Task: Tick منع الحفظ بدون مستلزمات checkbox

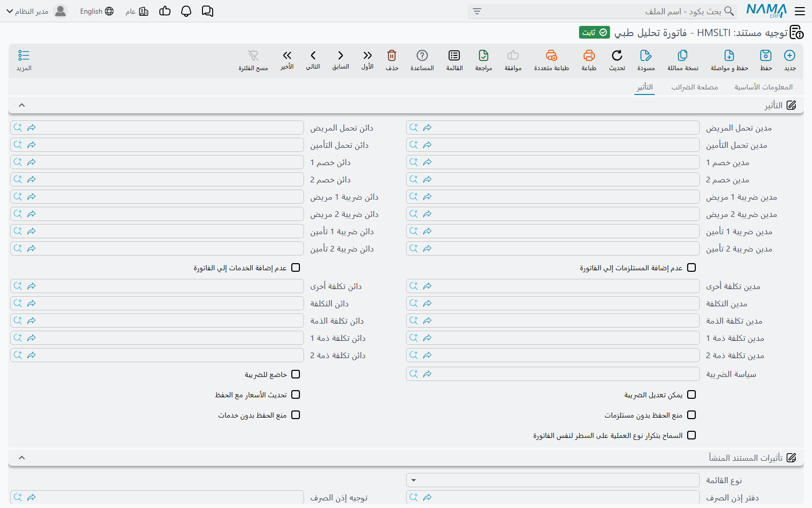Action: click(691, 415)
